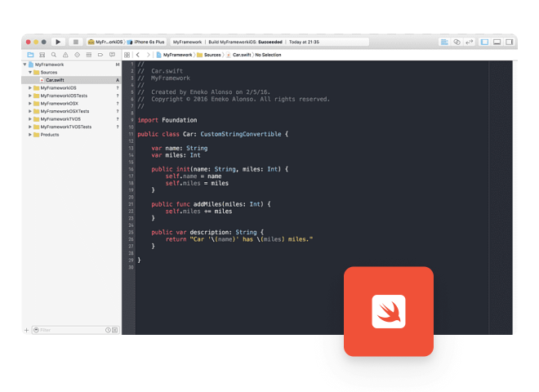Toggle the left Navigator panel
This screenshot has width=539, height=392.
(484, 42)
